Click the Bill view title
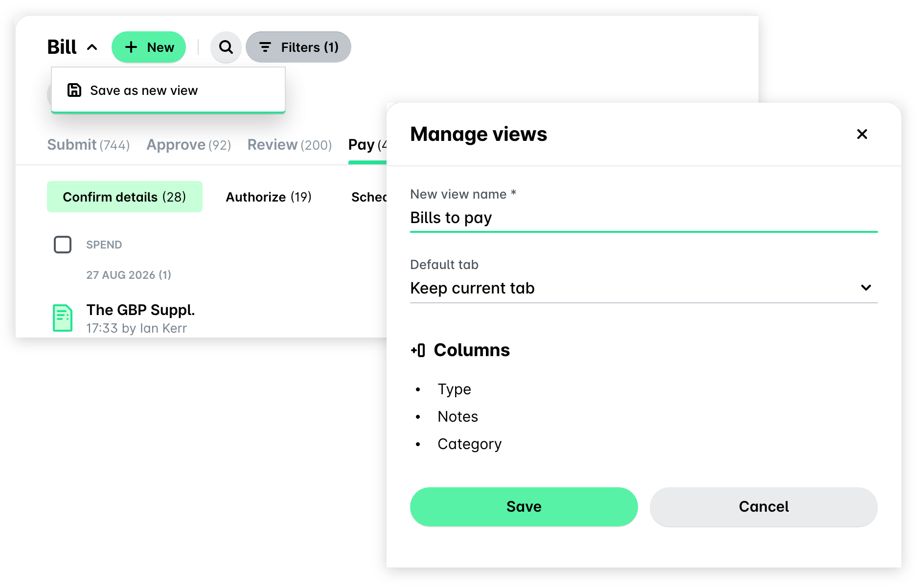The image size is (916, 588). point(62,47)
